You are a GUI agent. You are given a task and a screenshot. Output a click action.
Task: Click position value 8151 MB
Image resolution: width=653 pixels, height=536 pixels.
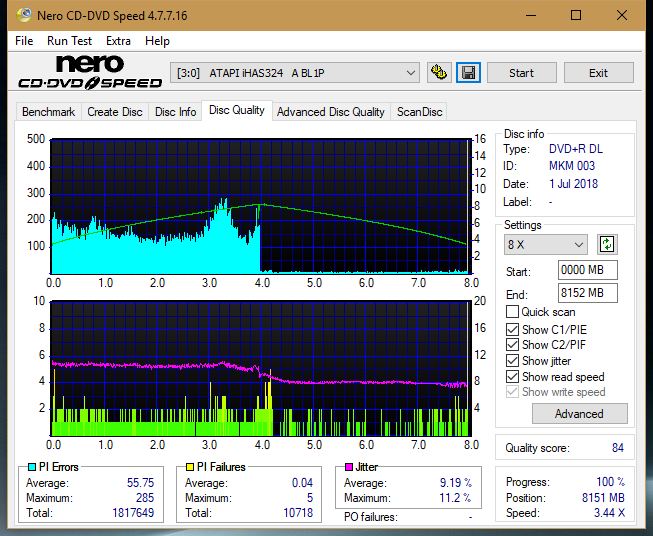[603, 498]
